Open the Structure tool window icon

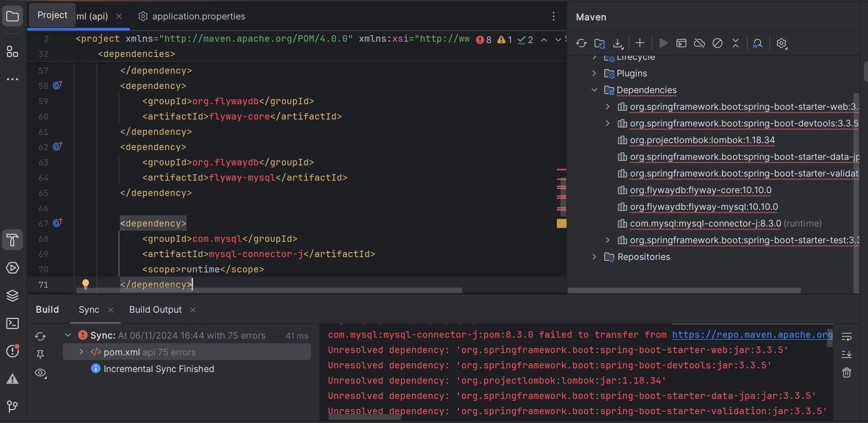point(12,51)
